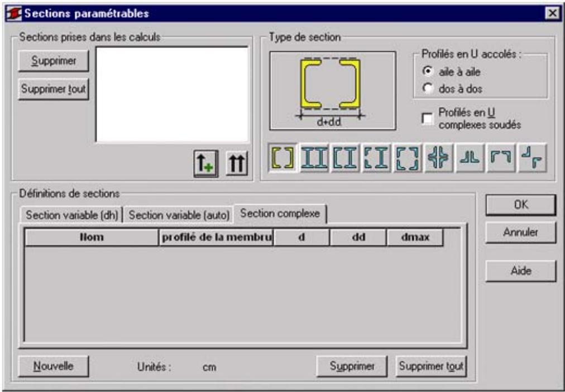
Task: Click the 'Nouvelle' button
Action: click(x=54, y=366)
